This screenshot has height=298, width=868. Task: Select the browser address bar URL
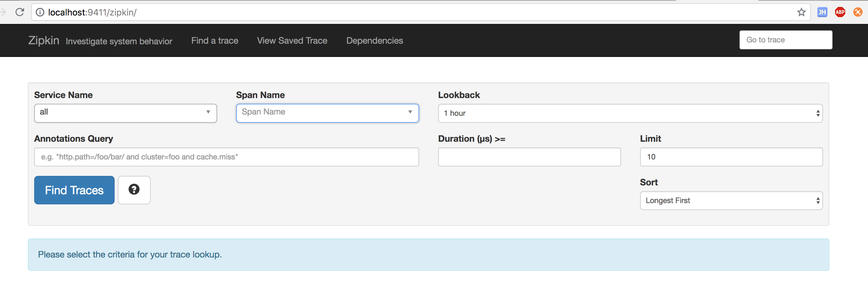click(x=92, y=12)
